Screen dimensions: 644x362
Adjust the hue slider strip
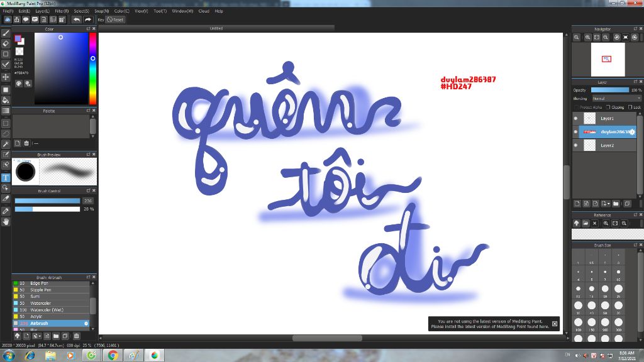(x=93, y=69)
